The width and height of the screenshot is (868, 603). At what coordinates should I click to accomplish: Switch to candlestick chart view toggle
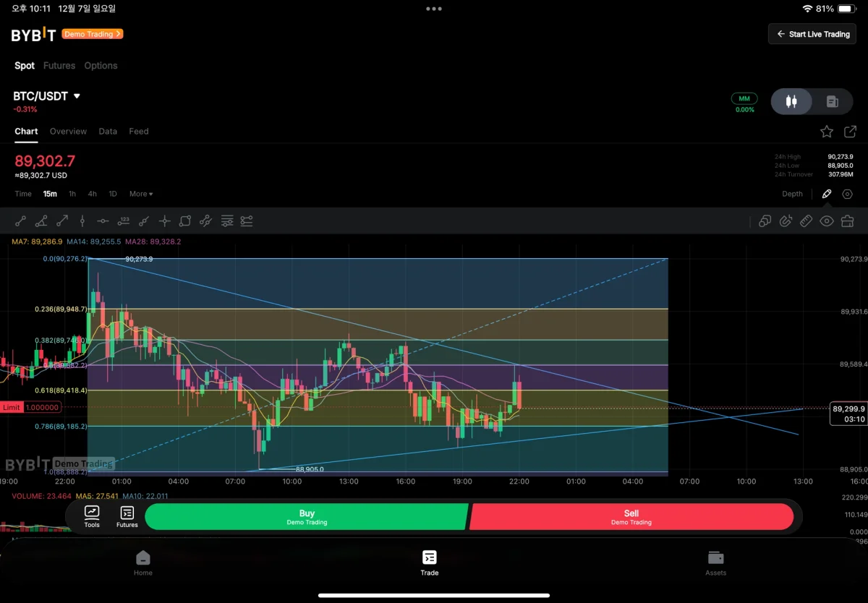791,102
